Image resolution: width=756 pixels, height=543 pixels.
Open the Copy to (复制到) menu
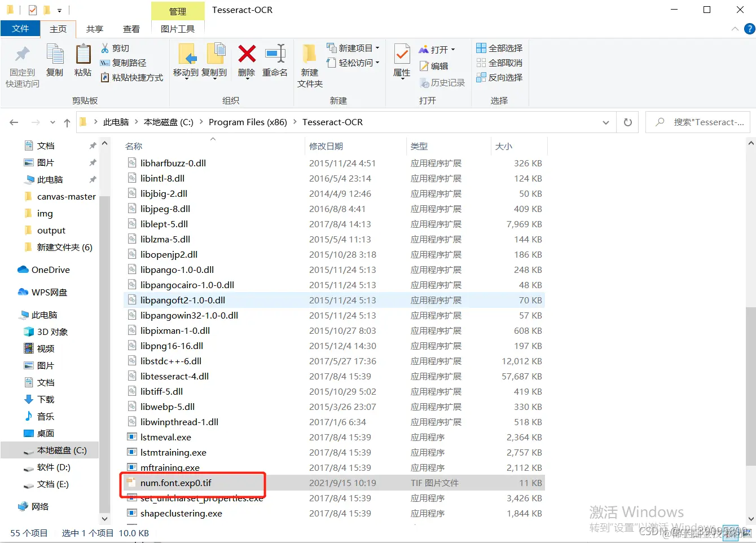(x=214, y=61)
